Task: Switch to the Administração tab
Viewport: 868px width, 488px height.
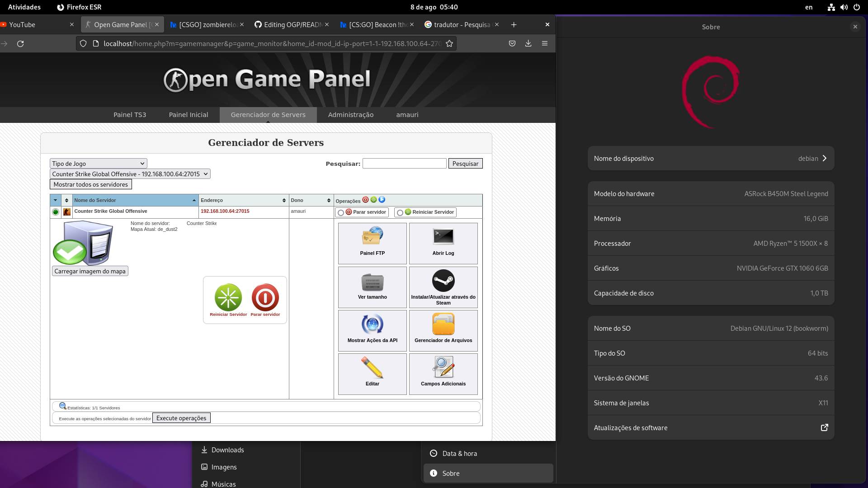Action: [350, 114]
